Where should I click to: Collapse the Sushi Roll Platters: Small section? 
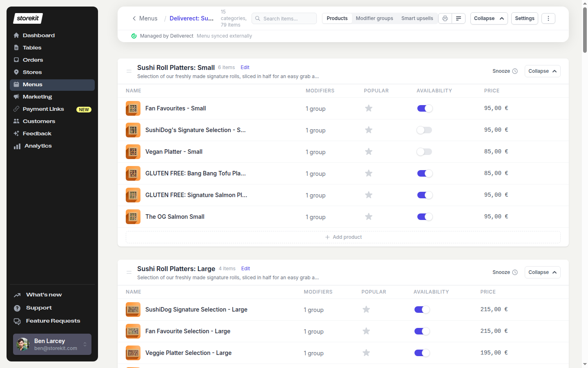point(542,71)
